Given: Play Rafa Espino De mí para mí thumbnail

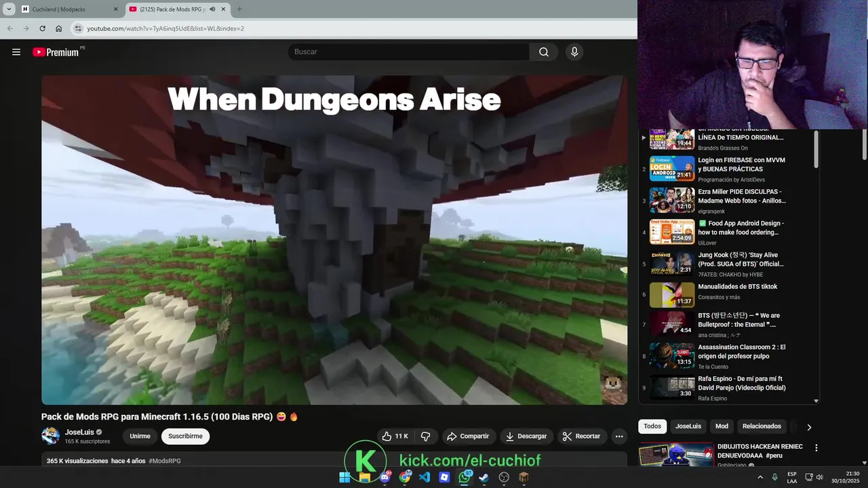Looking at the screenshot, I should pos(672,387).
